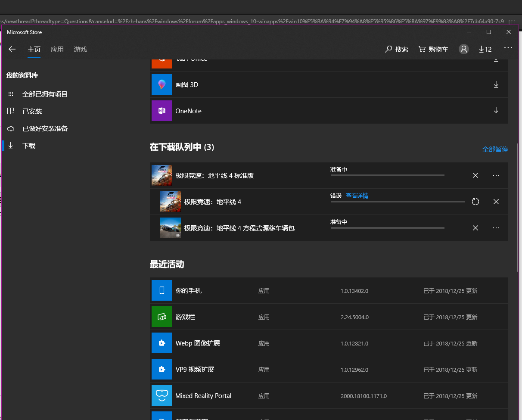Image resolution: width=522 pixels, height=420 pixels.
Task: Open VP9 视频扩展 app icon
Action: [x=162, y=369]
